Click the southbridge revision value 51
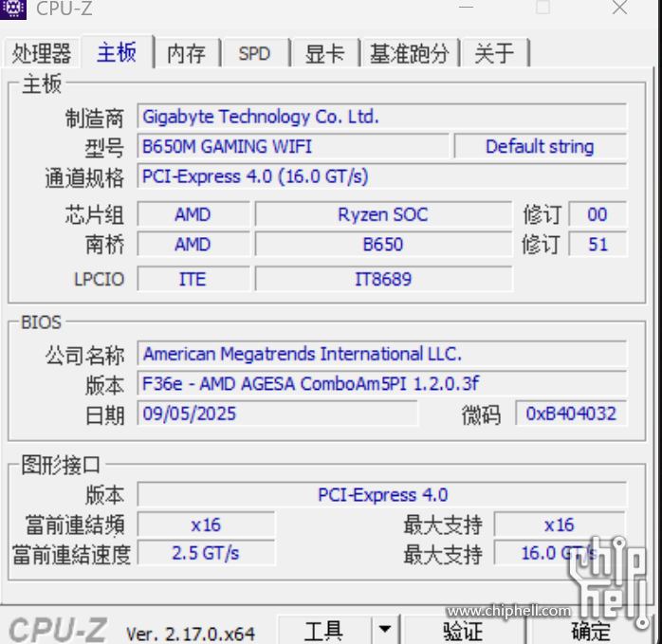The image size is (662, 644). click(598, 245)
